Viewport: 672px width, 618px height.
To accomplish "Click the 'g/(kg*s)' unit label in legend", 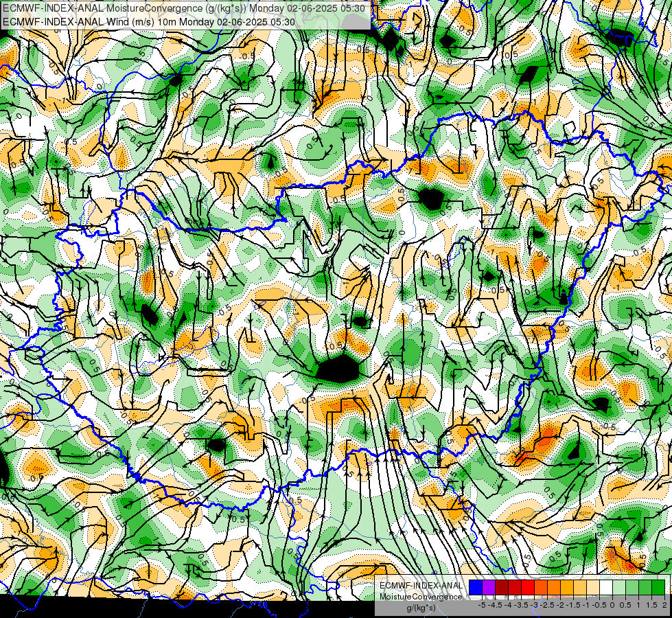I will (421, 608).
